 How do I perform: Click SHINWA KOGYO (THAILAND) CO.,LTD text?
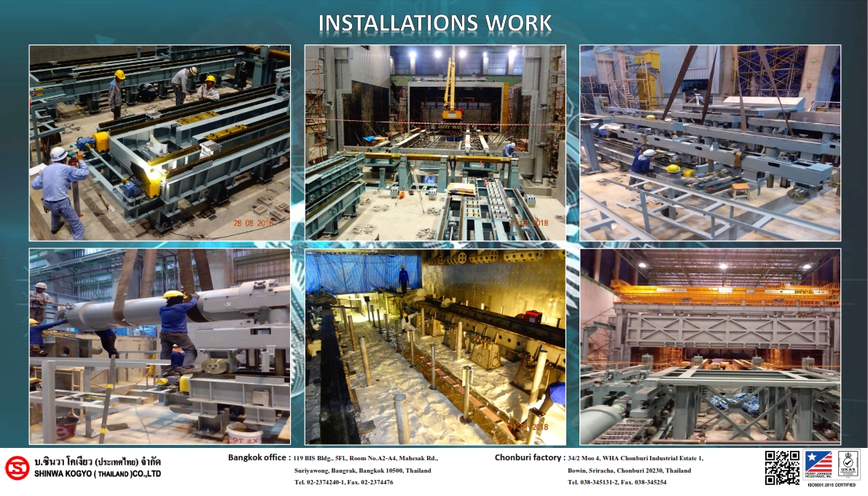pos(98,474)
